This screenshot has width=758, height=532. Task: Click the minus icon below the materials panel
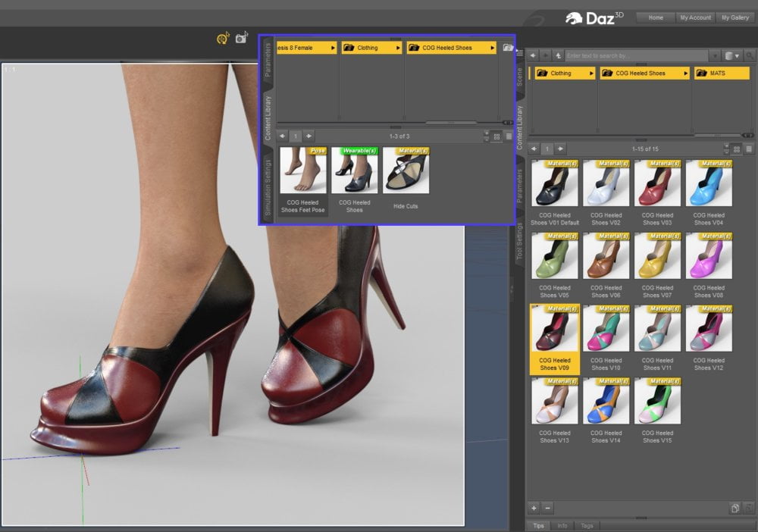click(547, 508)
